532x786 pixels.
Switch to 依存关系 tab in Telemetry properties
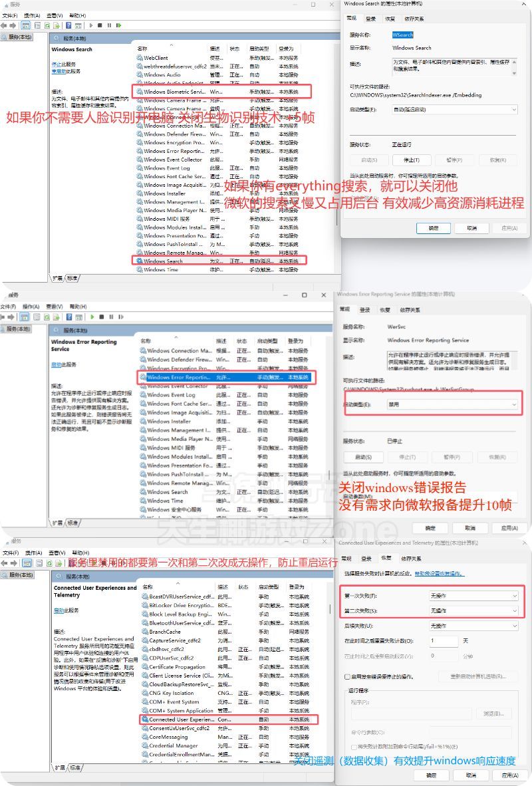(x=411, y=558)
